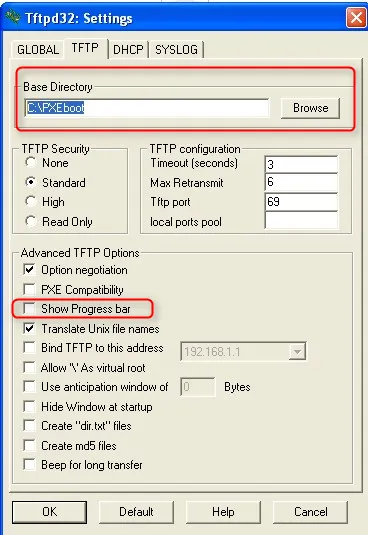Viewport: 368px width, 535px height.
Task: Click the local ports pool field
Action: click(x=301, y=220)
